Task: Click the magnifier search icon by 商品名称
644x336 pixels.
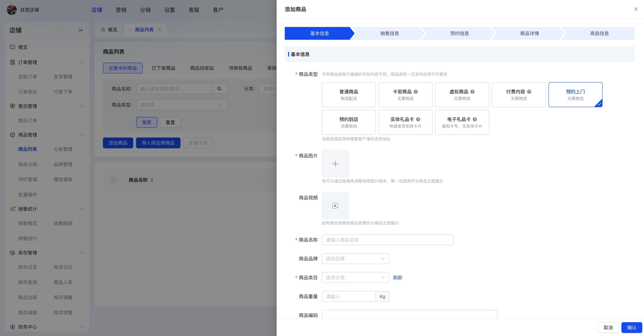Action: point(219,89)
